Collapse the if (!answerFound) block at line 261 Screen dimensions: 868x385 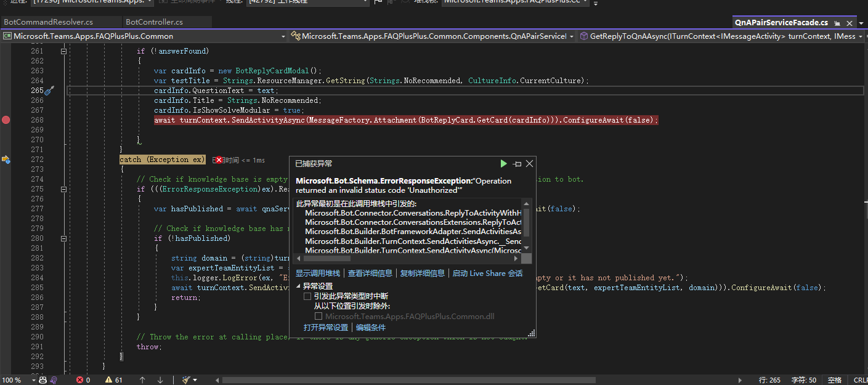tap(63, 51)
